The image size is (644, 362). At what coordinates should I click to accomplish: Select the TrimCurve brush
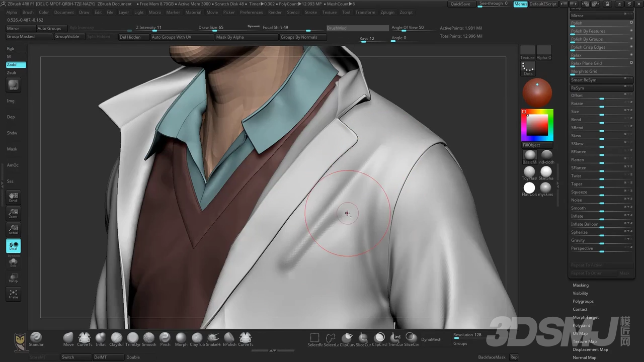coord(395,339)
